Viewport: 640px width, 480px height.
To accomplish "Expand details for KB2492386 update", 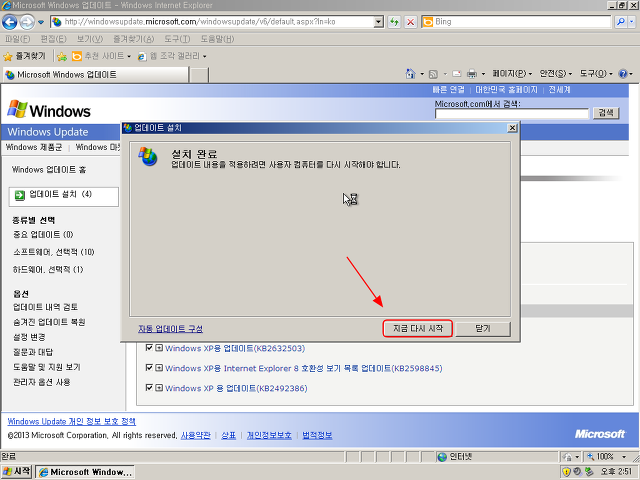I will (x=159, y=388).
